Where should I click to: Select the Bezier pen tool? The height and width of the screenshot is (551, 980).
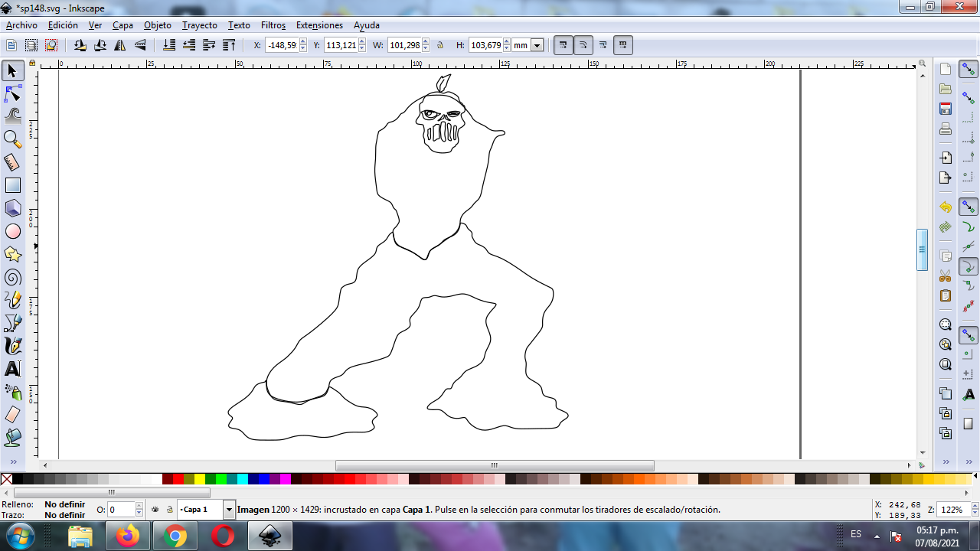pyautogui.click(x=12, y=323)
